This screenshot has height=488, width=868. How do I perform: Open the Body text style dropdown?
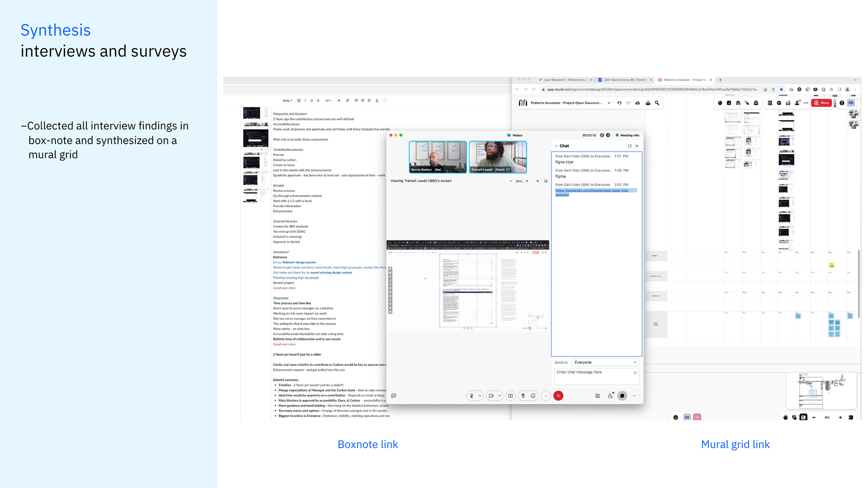click(x=288, y=101)
